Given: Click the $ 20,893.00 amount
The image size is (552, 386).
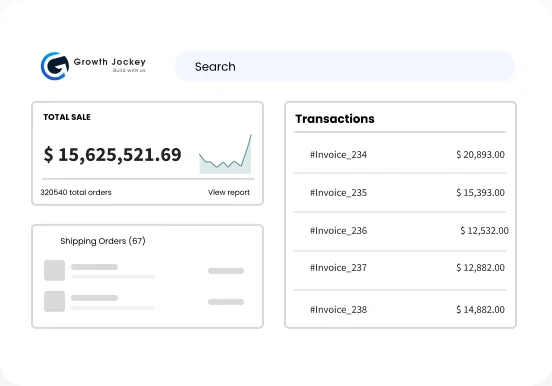Looking at the screenshot, I should point(481,155).
